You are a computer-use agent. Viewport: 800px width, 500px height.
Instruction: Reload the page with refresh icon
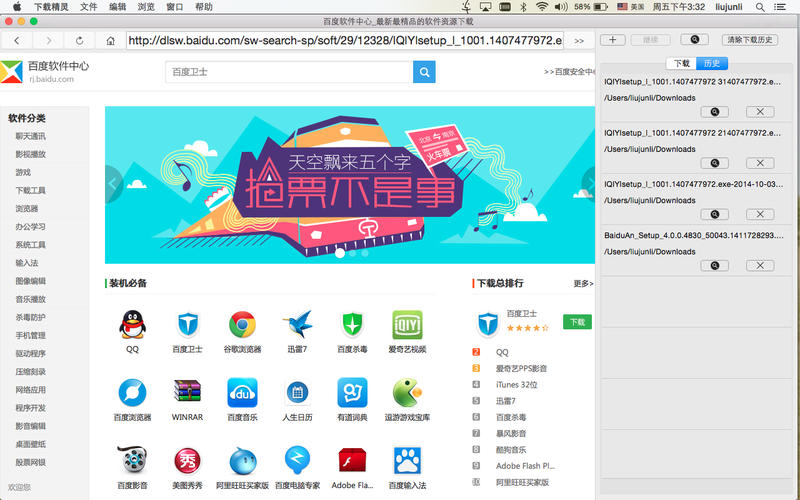(x=79, y=40)
